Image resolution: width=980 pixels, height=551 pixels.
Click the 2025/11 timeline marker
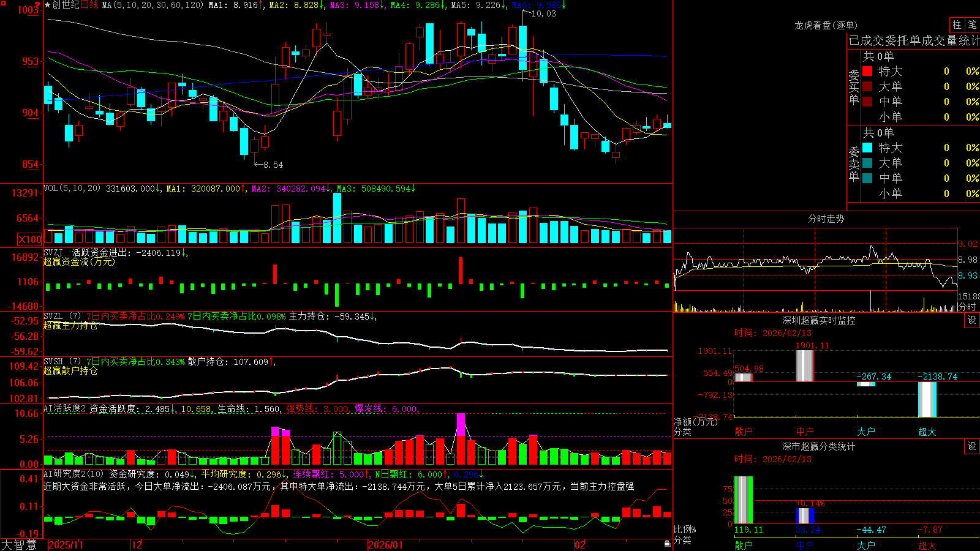[66, 545]
